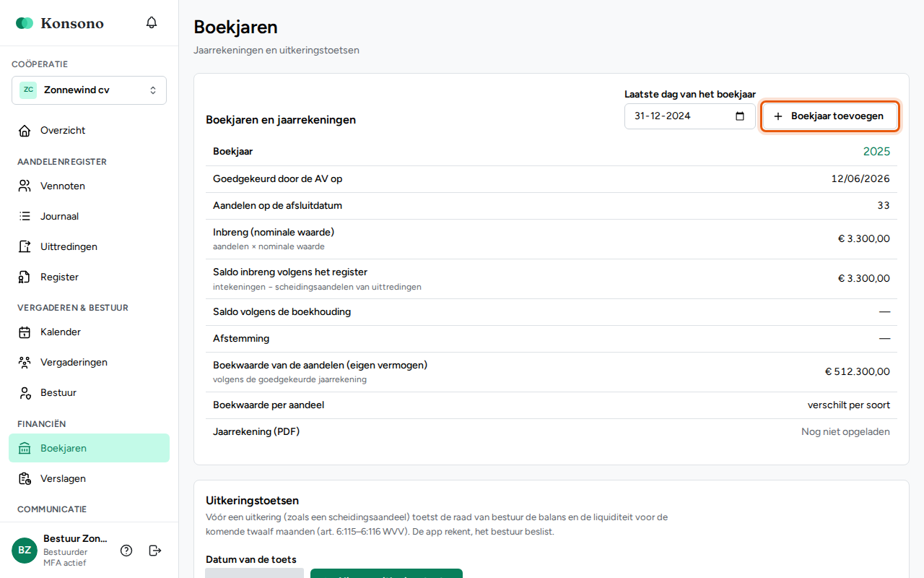Image resolution: width=924 pixels, height=578 pixels.
Task: Click the help question mark icon
Action: click(126, 551)
